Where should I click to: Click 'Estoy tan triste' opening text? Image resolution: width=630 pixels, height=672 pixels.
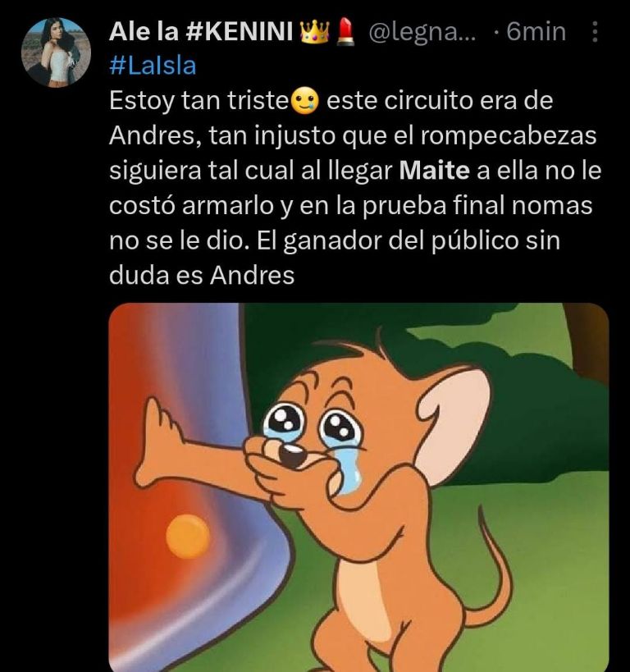(199, 102)
